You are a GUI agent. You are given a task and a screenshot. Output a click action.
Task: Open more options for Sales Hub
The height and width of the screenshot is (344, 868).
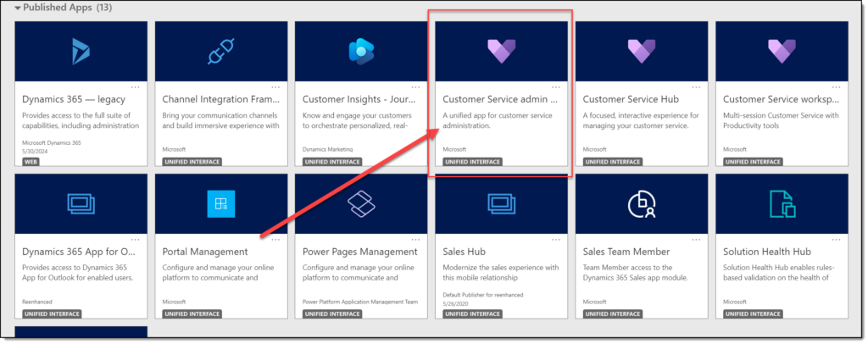click(x=556, y=240)
